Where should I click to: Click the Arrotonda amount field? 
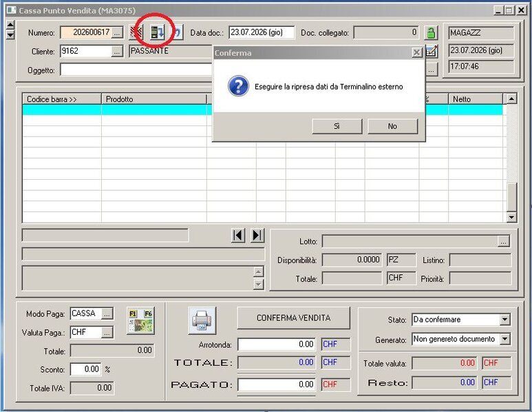[x=277, y=344]
